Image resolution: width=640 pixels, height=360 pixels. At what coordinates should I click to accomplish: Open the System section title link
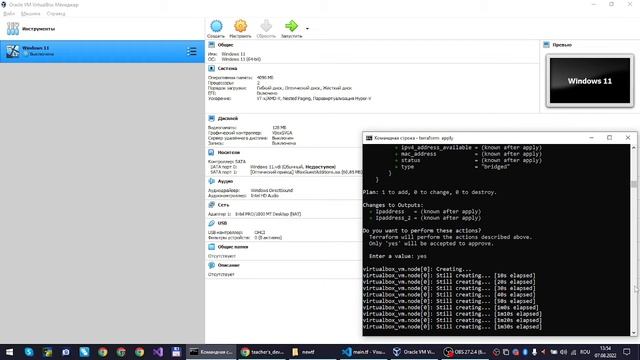tap(227, 69)
